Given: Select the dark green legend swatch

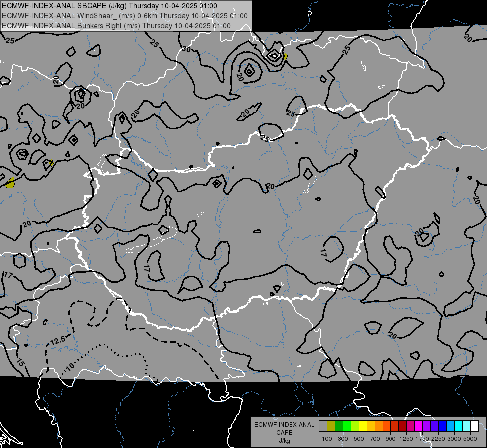Looking at the screenshot, I should [339, 426].
